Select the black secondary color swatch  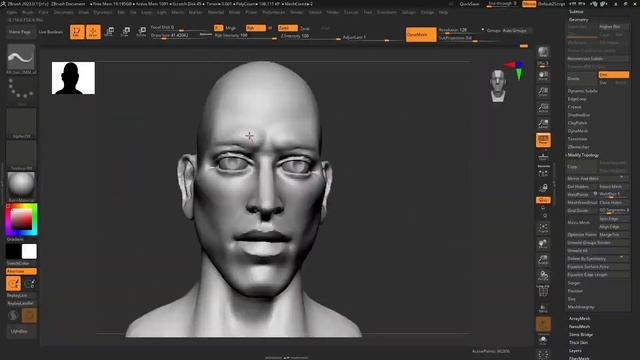click(x=13, y=251)
